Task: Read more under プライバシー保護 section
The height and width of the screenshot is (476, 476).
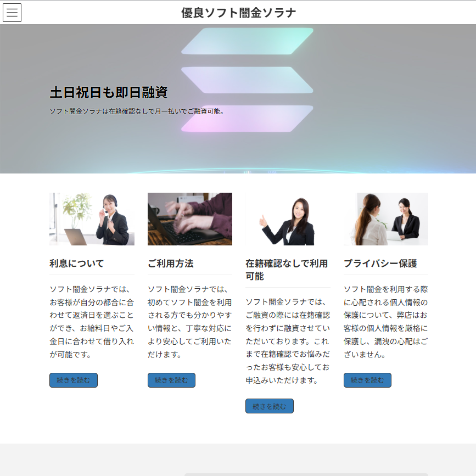Action: [367, 380]
